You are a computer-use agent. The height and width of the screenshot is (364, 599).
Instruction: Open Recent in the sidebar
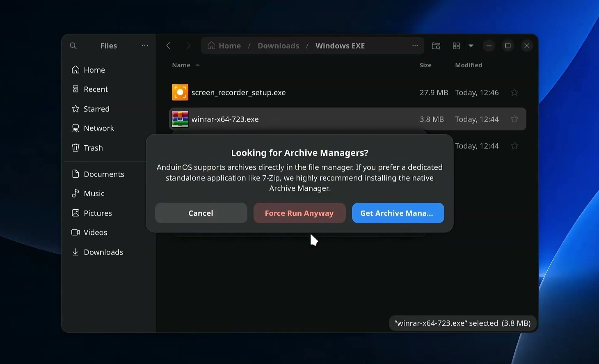[108, 89]
